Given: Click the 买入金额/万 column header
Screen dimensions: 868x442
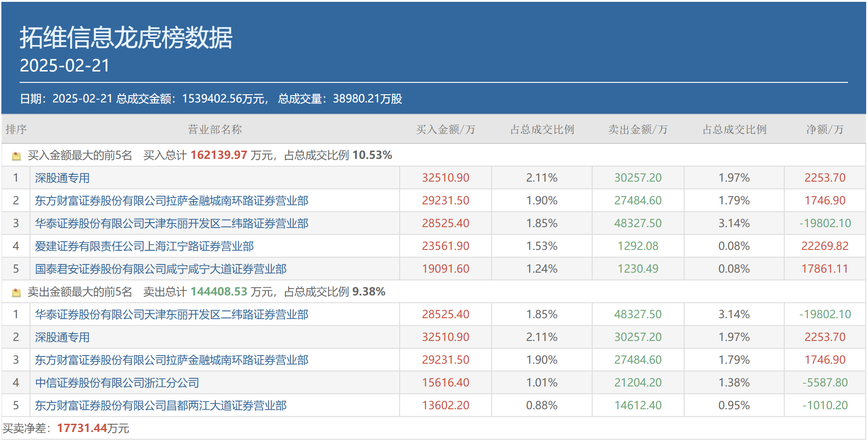Looking at the screenshot, I should pos(445,130).
